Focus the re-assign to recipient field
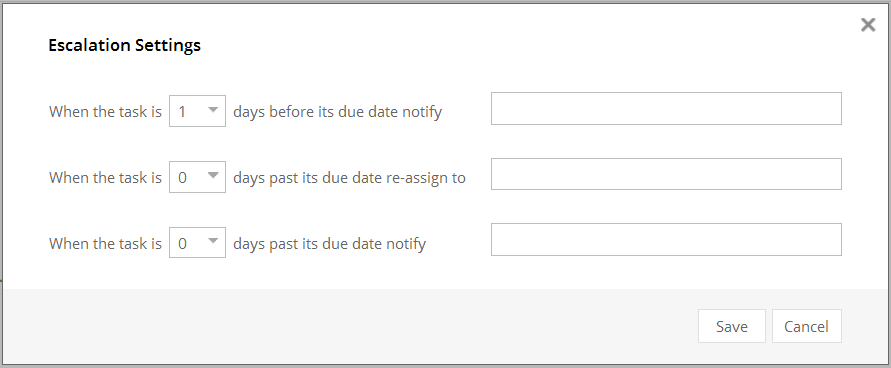The height and width of the screenshot is (368, 891). pos(666,174)
